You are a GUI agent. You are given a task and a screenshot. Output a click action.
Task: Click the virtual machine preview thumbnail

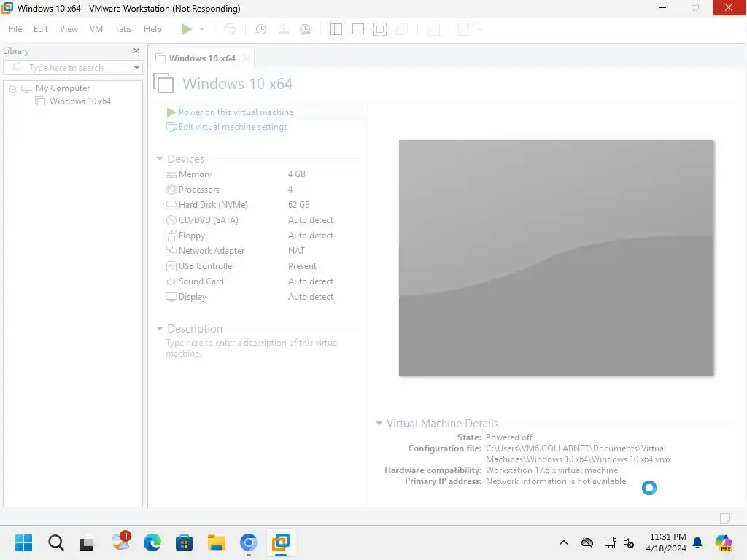pos(556,257)
